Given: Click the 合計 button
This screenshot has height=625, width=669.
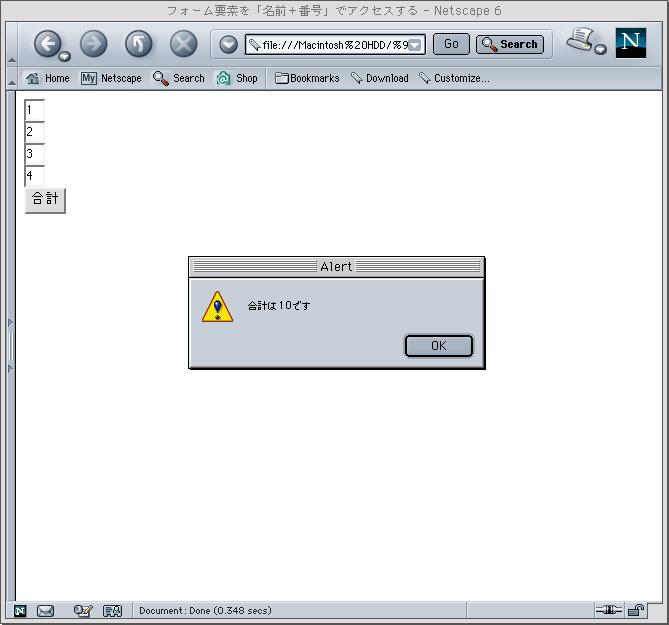Looking at the screenshot, I should [45, 200].
